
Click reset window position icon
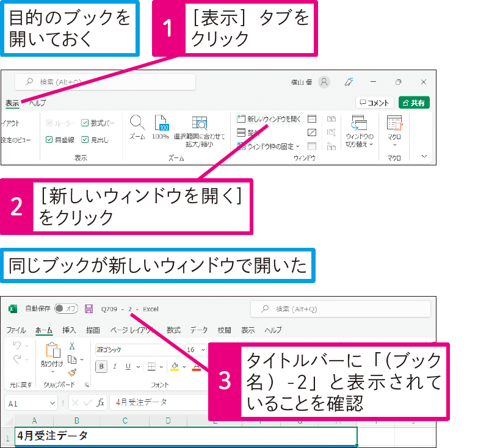[x=331, y=146]
